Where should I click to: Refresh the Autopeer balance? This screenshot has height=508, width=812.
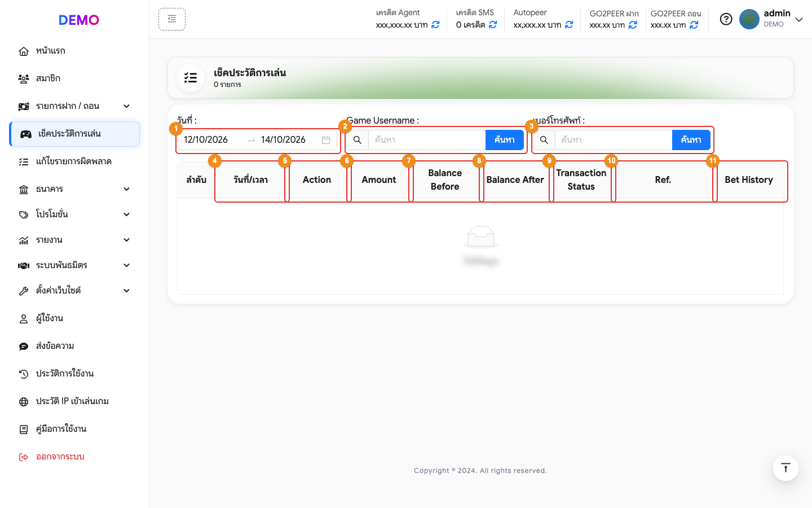click(569, 25)
